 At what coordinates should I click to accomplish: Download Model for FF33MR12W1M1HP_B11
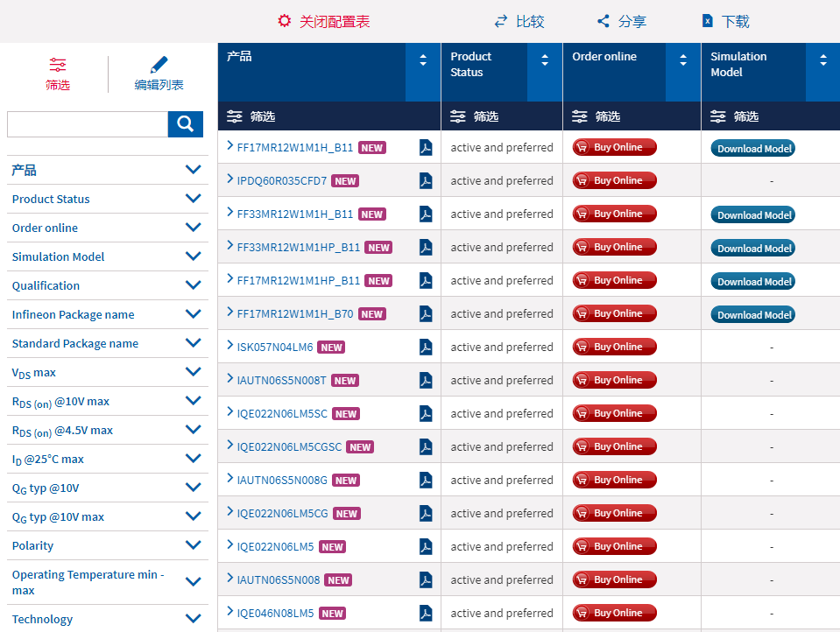point(752,248)
